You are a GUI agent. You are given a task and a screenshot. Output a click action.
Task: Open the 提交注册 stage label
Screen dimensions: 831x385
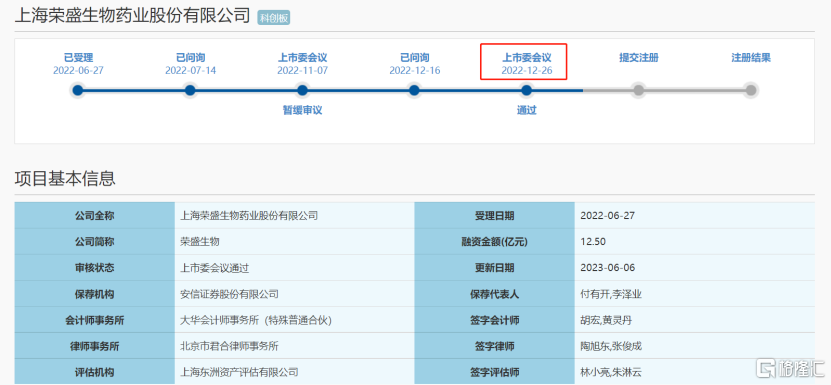(x=639, y=58)
